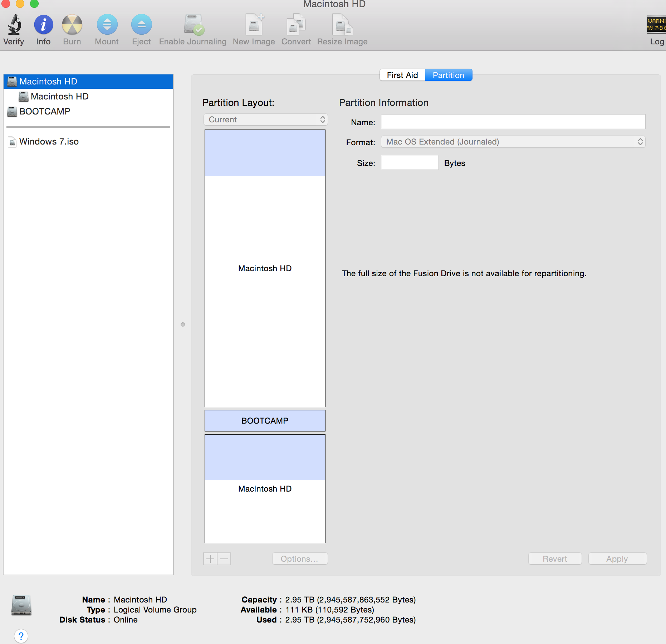Click the Fusion Drive repartitioning message
Screen dimensions: 666x644
464,273
